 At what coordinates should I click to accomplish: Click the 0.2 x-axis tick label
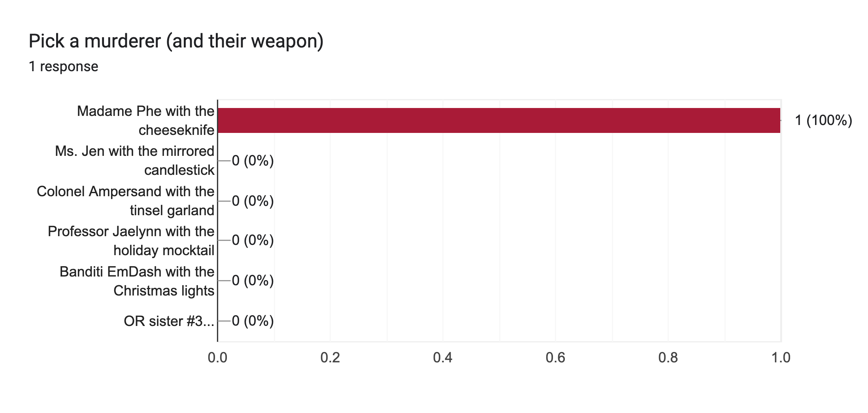click(x=330, y=358)
